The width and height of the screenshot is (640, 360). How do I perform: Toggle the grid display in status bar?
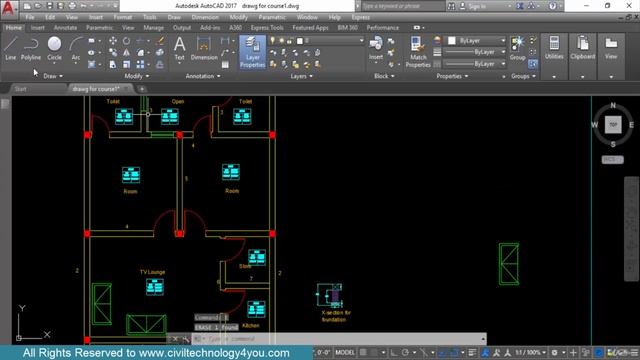363,352
